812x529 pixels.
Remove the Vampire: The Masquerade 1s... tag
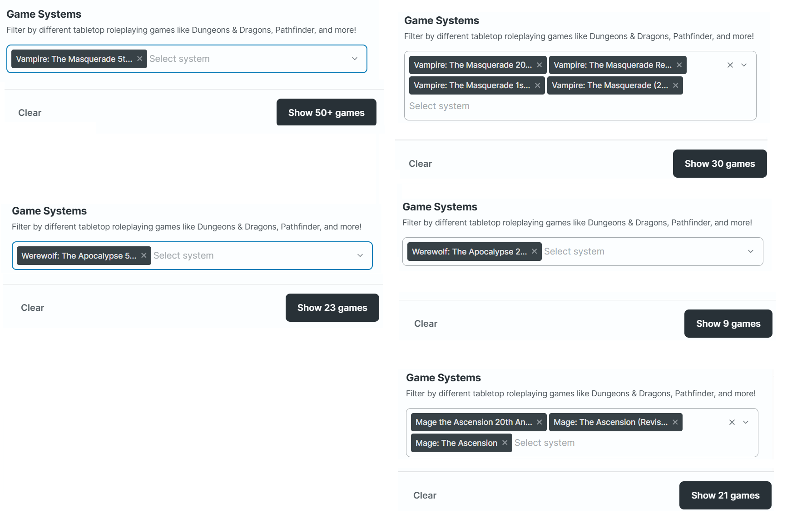coord(537,85)
